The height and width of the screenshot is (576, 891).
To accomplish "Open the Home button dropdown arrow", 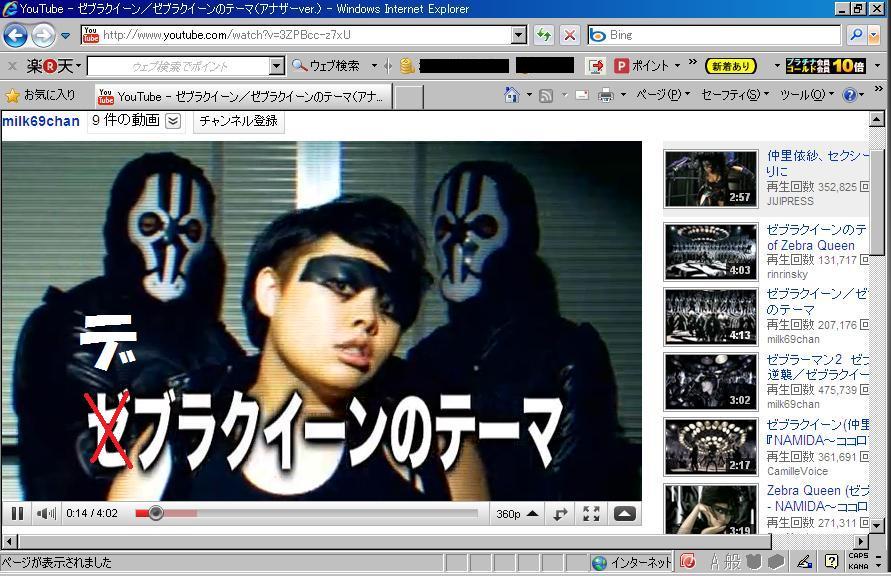I will pyautogui.click(x=529, y=95).
